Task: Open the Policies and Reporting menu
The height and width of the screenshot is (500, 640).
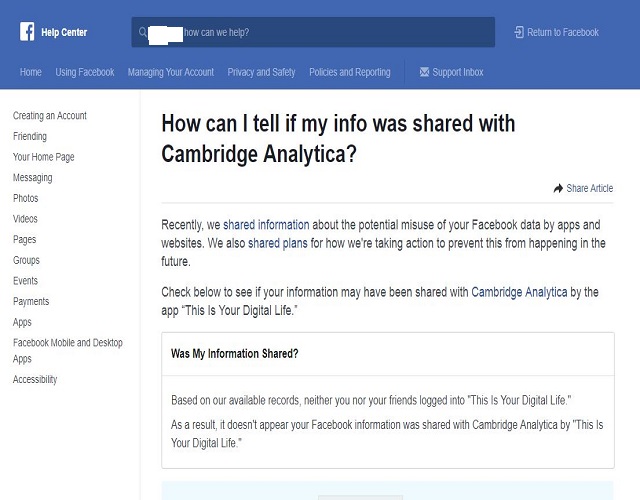Action: tap(350, 72)
